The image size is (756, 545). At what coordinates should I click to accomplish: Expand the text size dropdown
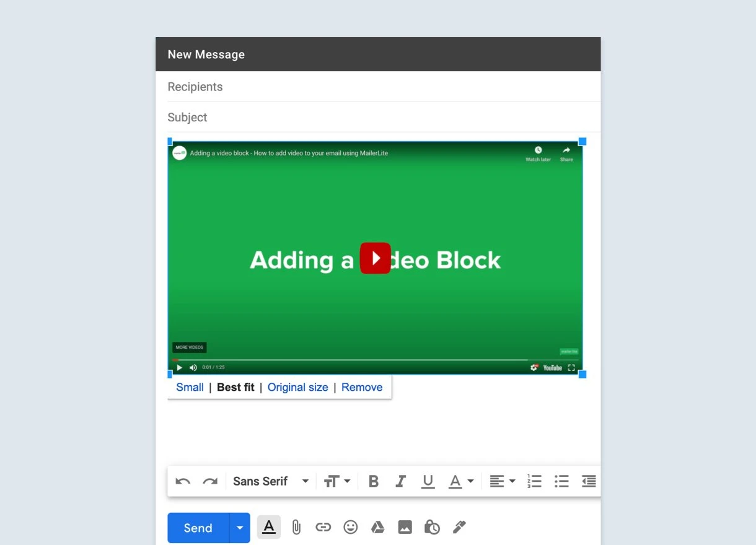[337, 481]
